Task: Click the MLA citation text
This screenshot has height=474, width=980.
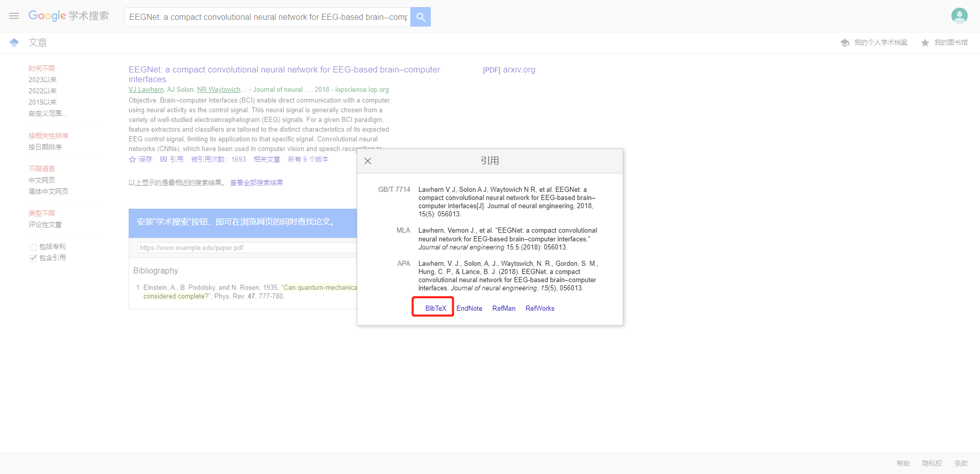Action: click(508, 239)
